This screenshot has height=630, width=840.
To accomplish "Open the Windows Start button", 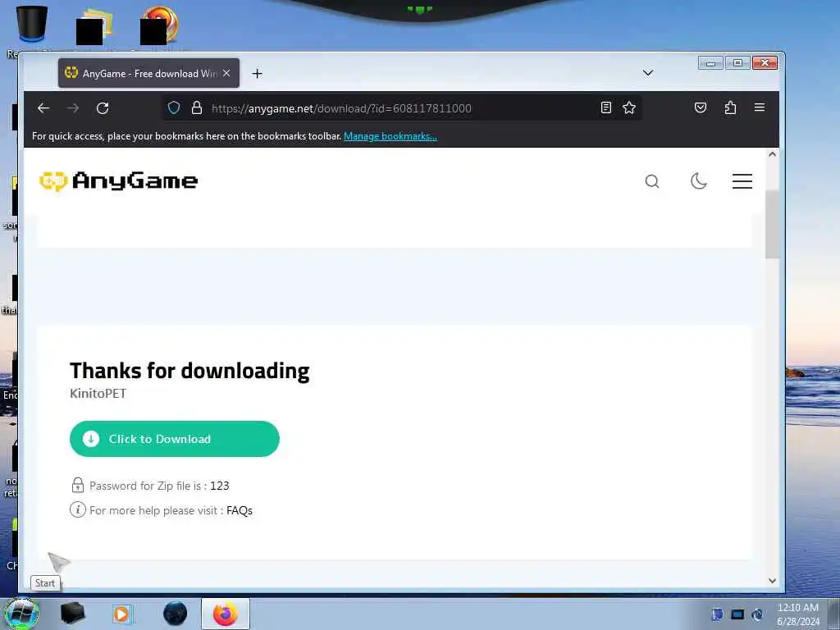I will (x=21, y=614).
